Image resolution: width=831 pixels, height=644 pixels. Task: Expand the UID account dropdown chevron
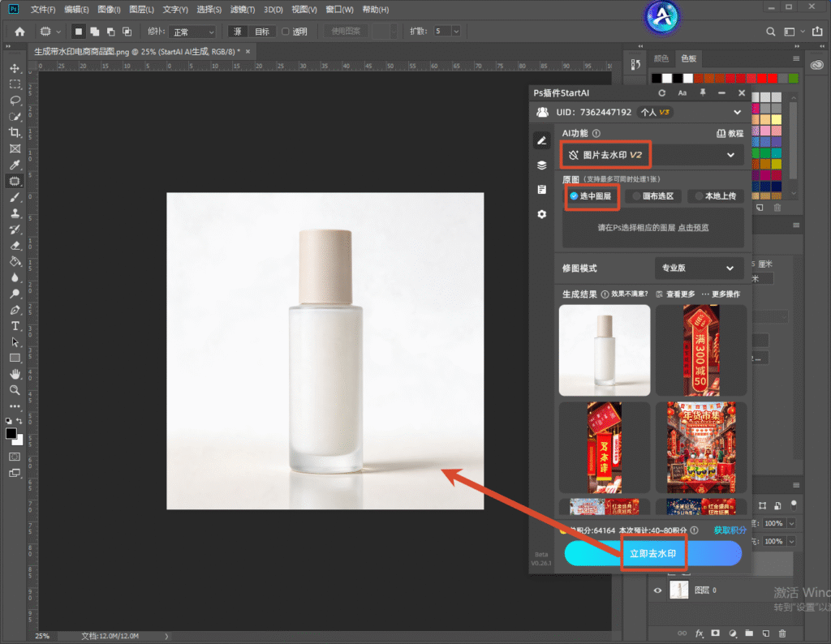(737, 112)
